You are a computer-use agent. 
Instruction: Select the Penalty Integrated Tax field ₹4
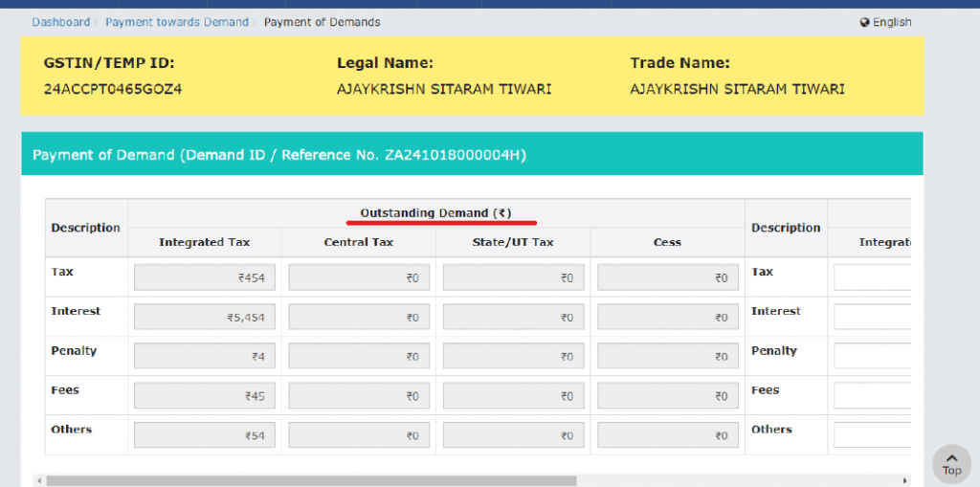coord(205,356)
